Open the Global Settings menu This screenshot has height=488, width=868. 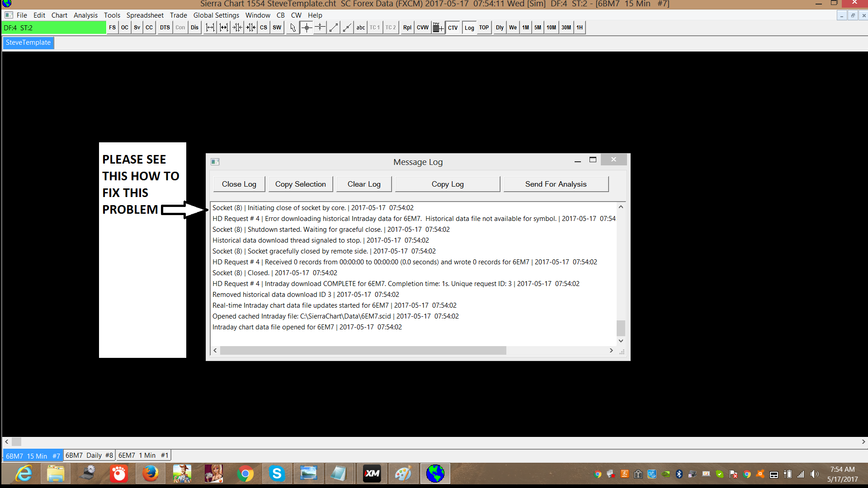(x=216, y=15)
